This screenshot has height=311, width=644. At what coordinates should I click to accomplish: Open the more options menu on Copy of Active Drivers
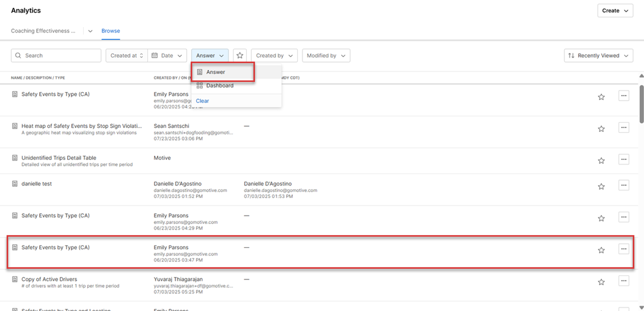623,281
